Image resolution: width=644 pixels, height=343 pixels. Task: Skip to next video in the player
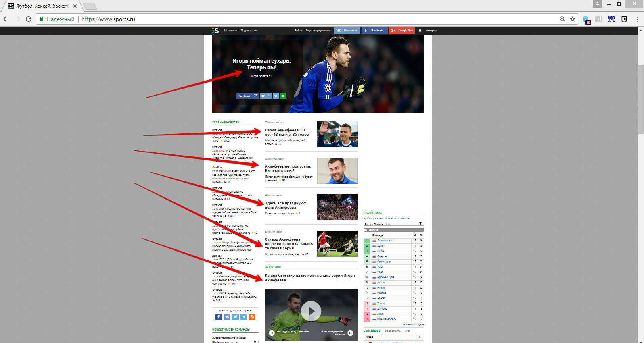(350, 333)
